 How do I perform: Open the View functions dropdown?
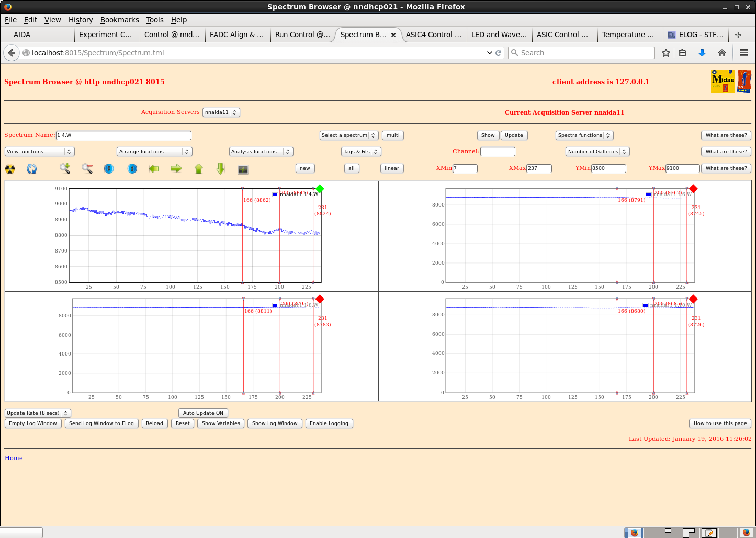point(39,152)
